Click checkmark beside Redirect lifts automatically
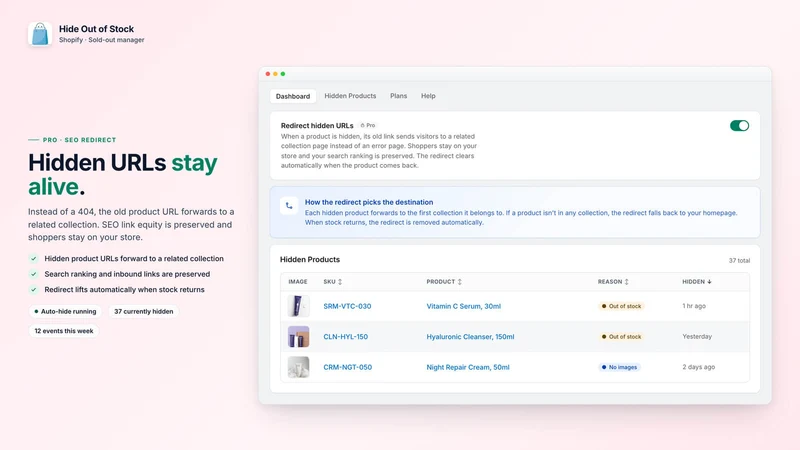 pos(34,289)
